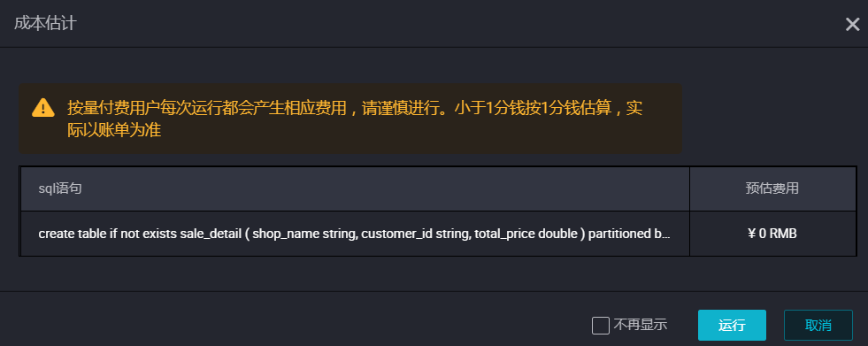Click the 不再显示 label text

point(641,325)
